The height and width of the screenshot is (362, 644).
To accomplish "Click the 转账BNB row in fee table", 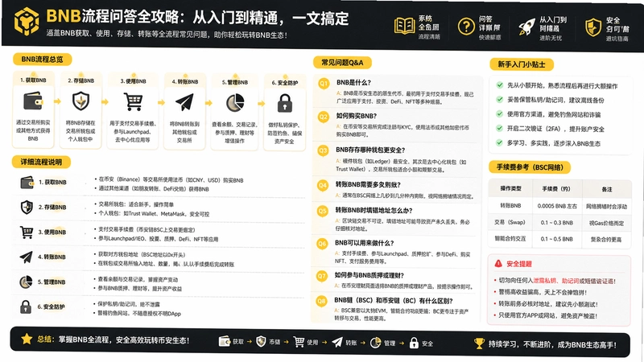I will (x=559, y=206).
